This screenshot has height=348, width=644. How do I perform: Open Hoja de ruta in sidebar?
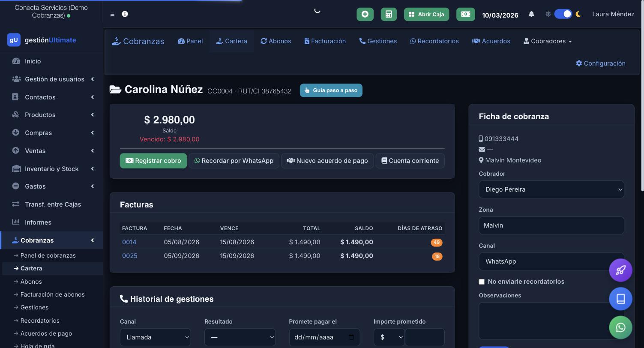click(x=38, y=345)
